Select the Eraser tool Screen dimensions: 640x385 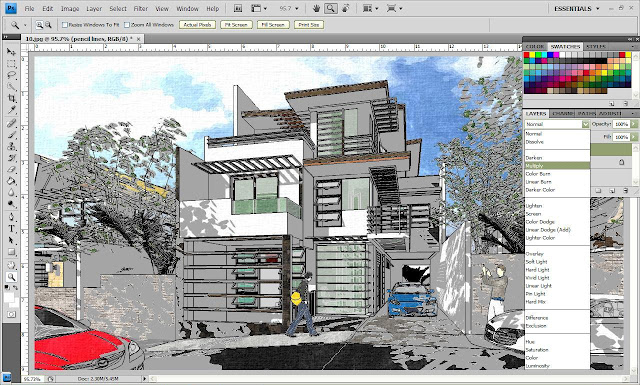[11, 169]
